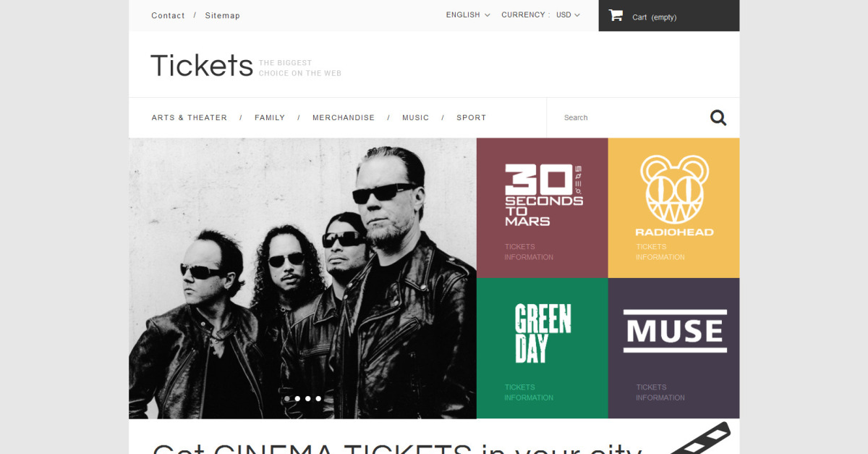Expand the USD currency dropdown
Viewport: 868px width, 454px height.
click(568, 14)
